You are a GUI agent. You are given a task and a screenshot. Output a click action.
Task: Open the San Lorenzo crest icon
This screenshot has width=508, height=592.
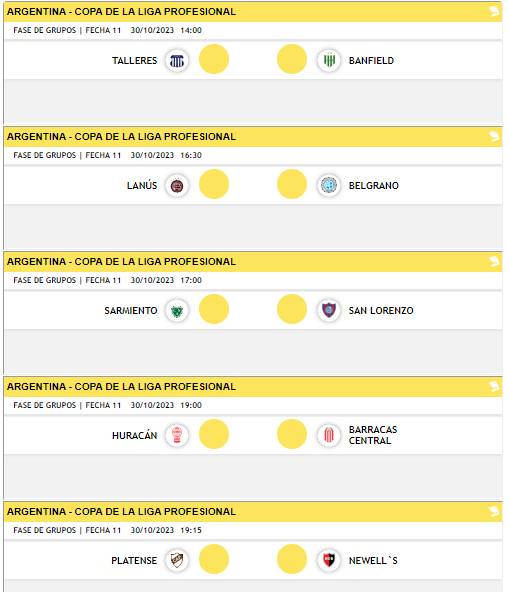point(329,310)
